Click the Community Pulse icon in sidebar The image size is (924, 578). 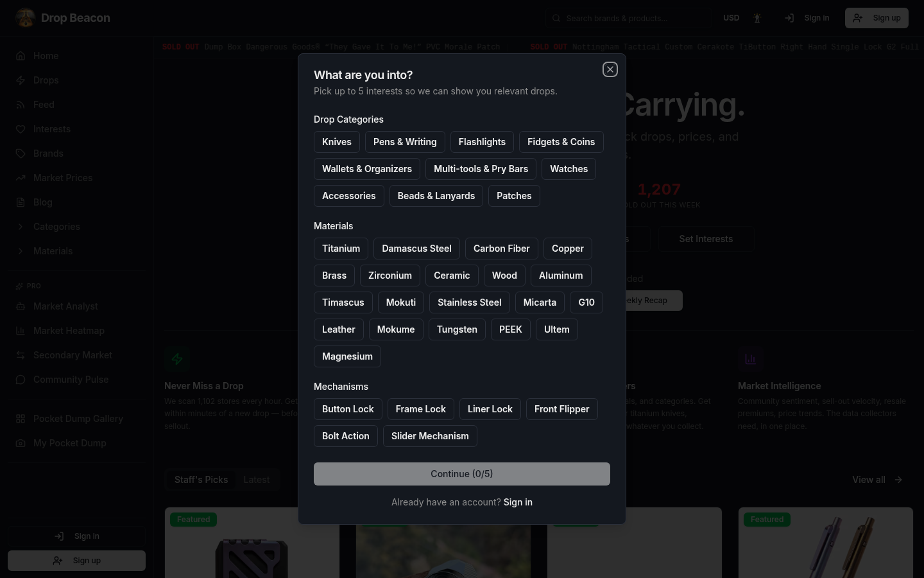click(21, 379)
